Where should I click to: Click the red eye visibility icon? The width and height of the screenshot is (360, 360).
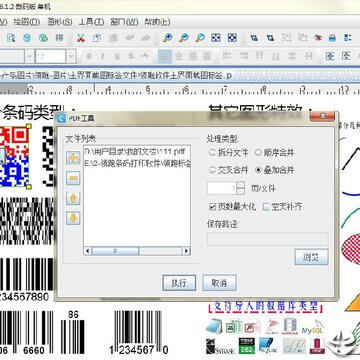click(x=318, y=38)
